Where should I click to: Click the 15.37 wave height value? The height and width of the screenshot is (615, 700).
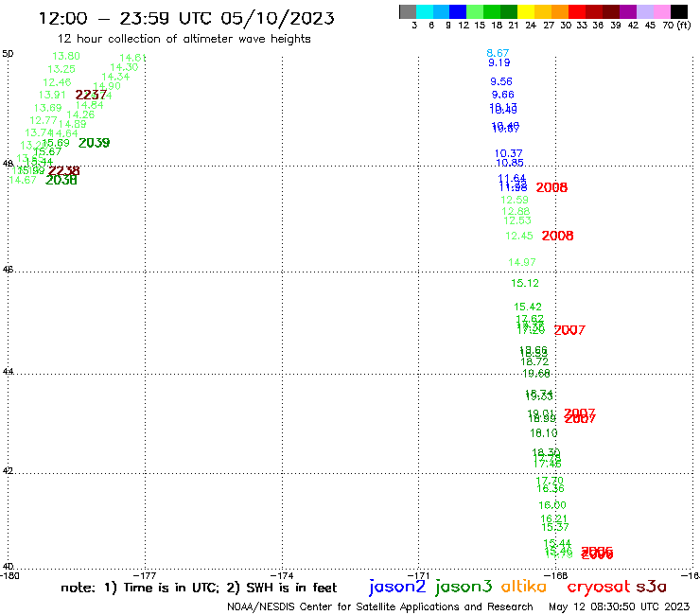[x=555, y=527]
